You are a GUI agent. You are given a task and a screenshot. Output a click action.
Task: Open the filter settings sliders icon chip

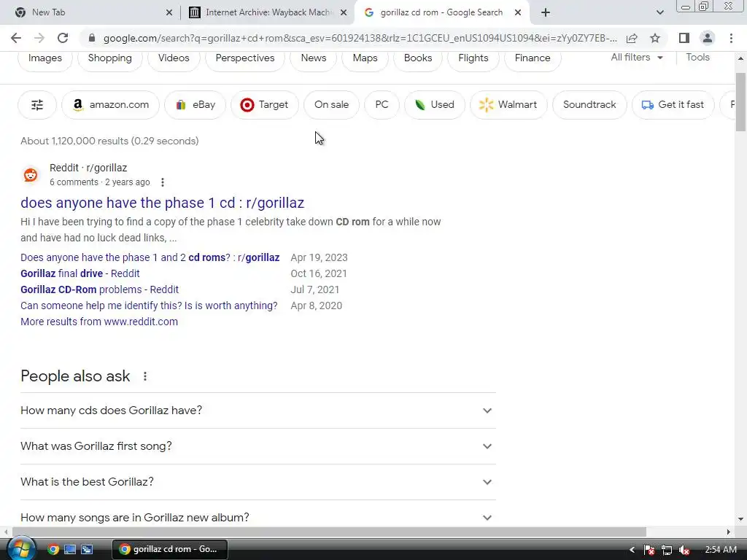tap(37, 105)
